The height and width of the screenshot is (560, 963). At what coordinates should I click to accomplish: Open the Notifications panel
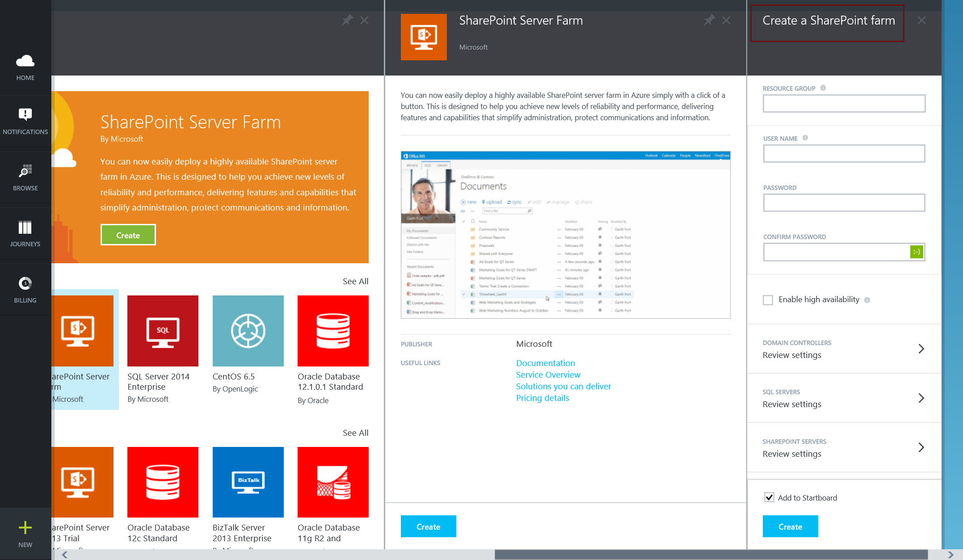tap(25, 121)
